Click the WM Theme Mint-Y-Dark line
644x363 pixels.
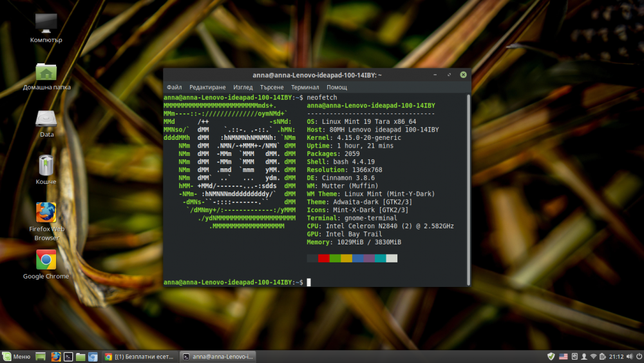click(x=371, y=194)
